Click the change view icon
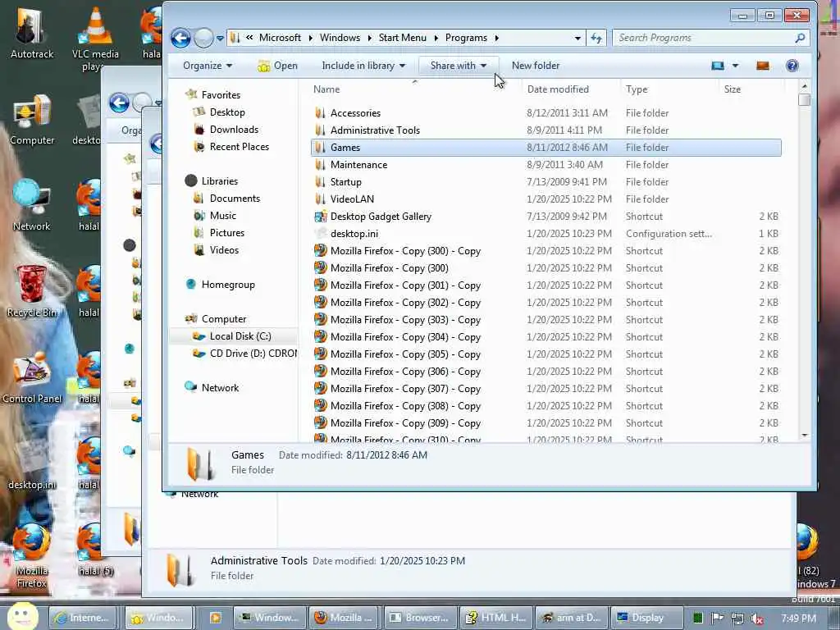The height and width of the screenshot is (630, 840). click(717, 66)
